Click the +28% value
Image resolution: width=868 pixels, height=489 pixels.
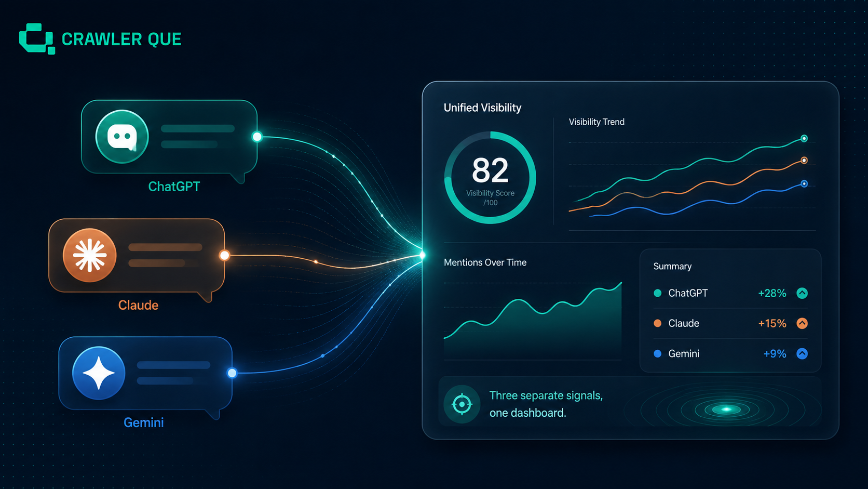[x=772, y=293]
